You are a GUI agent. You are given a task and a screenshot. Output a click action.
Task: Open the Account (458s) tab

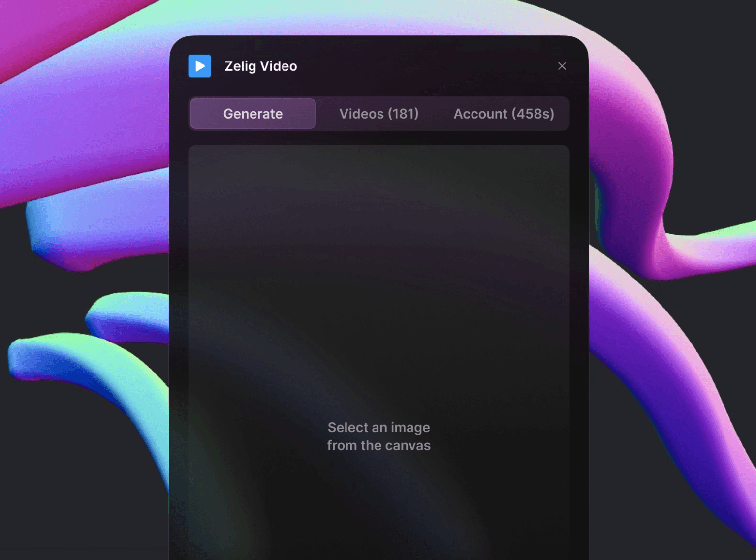pos(504,114)
